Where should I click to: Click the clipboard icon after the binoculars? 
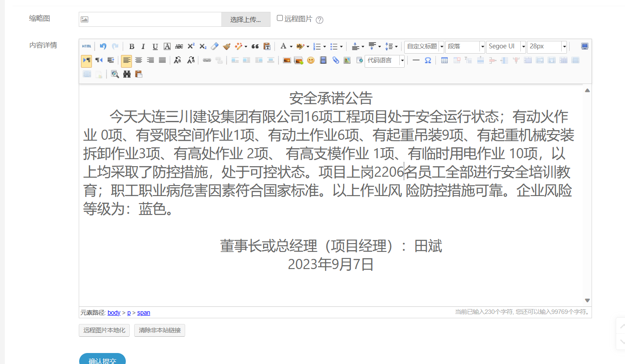pyautogui.click(x=139, y=74)
